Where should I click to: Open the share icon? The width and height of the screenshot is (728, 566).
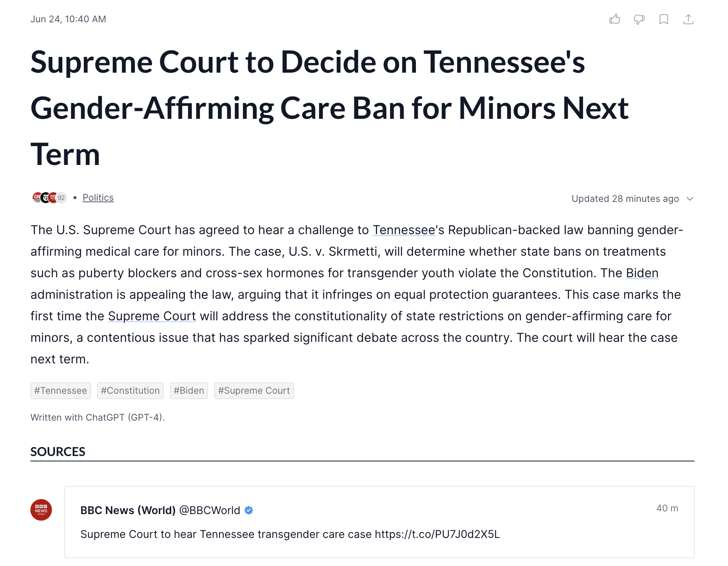click(688, 19)
